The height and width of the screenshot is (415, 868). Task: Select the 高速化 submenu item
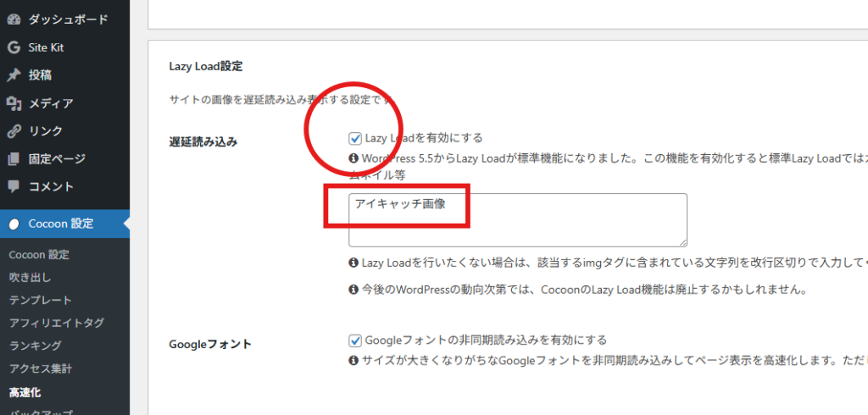[25, 392]
